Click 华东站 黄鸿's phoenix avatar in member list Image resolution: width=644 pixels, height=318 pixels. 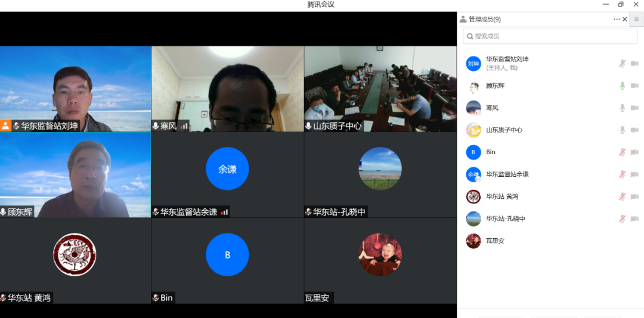473,197
